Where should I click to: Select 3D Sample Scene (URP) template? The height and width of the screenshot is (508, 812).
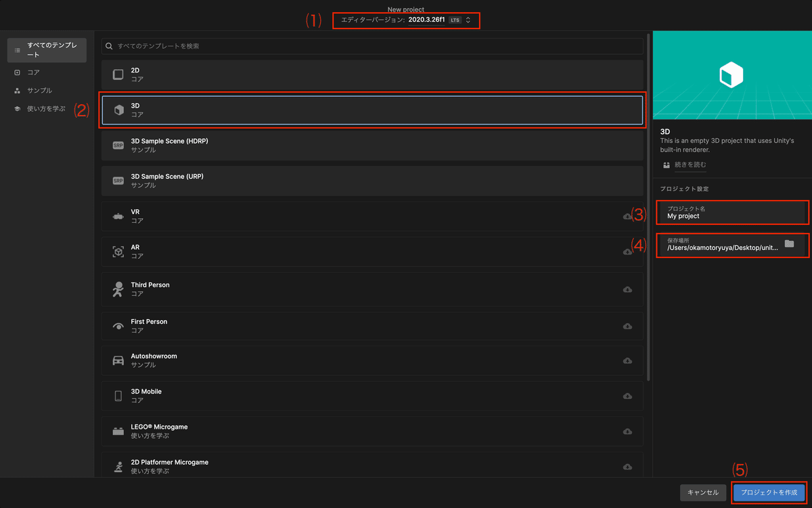tap(372, 180)
